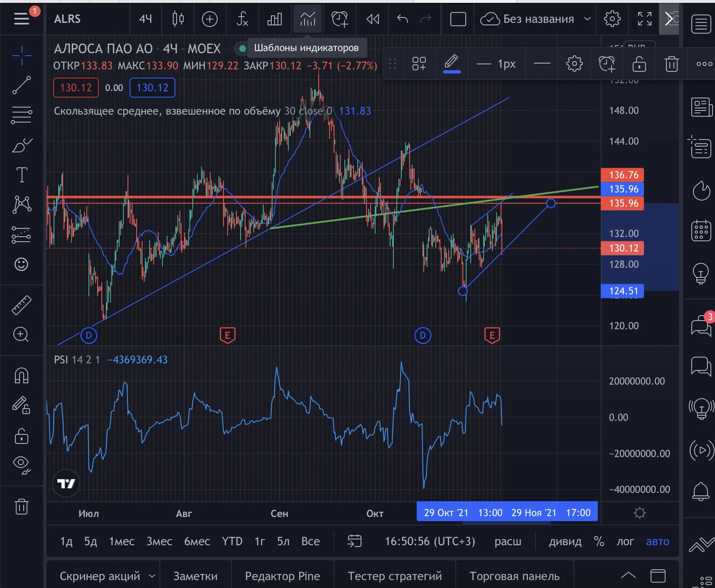The height and width of the screenshot is (588, 715).
Task: Click the trend line endpoint handle at 135.96
Action: [550, 203]
